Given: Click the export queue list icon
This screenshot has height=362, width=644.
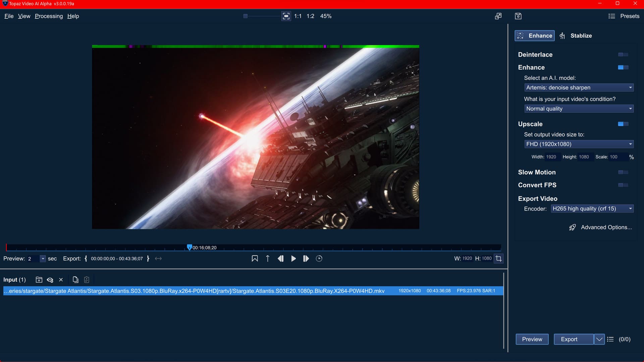Looking at the screenshot, I should (610, 339).
